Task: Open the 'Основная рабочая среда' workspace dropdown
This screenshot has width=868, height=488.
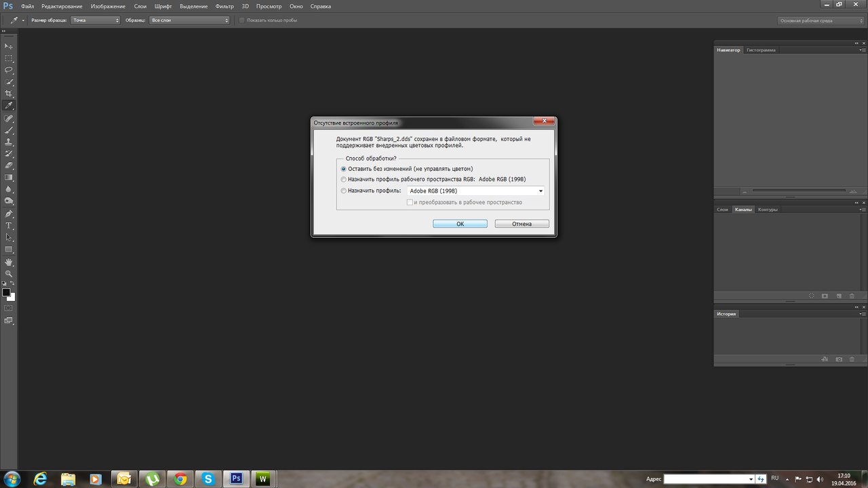Action: pyautogui.click(x=821, y=20)
